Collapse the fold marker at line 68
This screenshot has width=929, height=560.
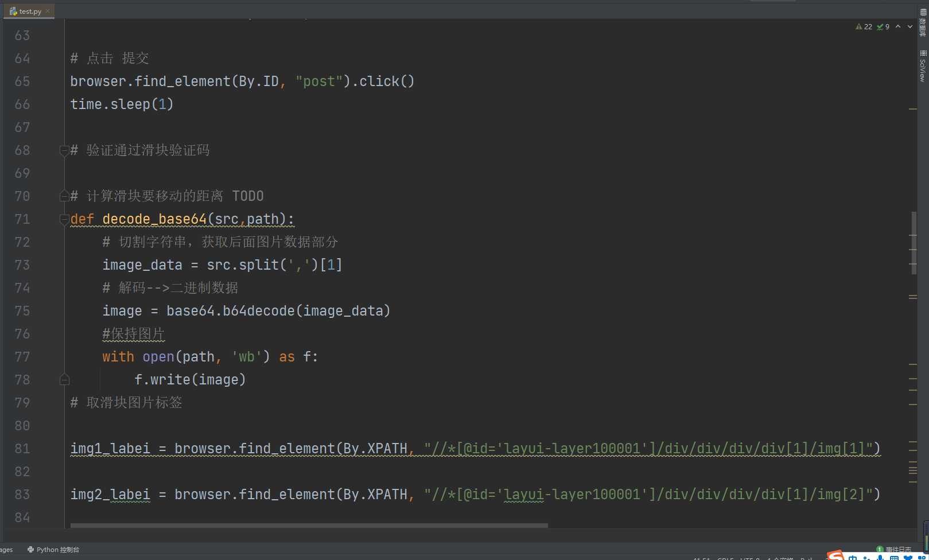tap(64, 150)
